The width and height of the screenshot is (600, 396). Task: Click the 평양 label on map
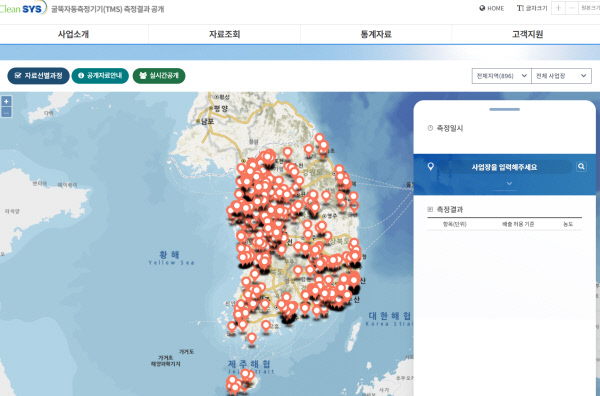tap(221, 109)
